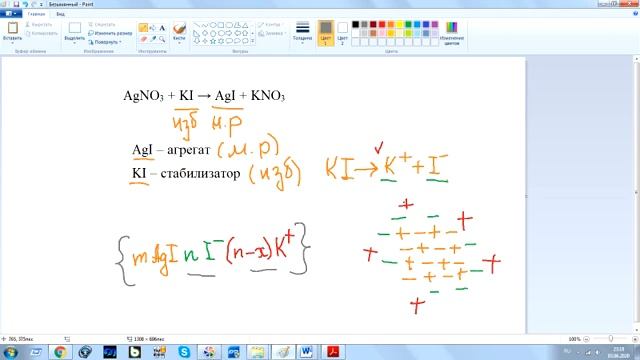Choose the green color swatch
This screenshot has width=640, height=360.
pyautogui.click(x=409, y=24)
